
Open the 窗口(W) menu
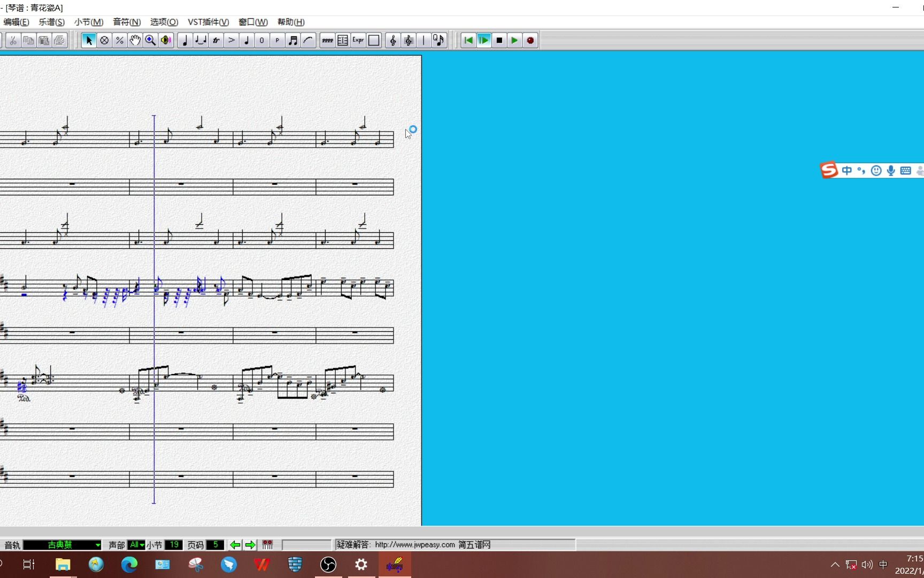coord(253,22)
